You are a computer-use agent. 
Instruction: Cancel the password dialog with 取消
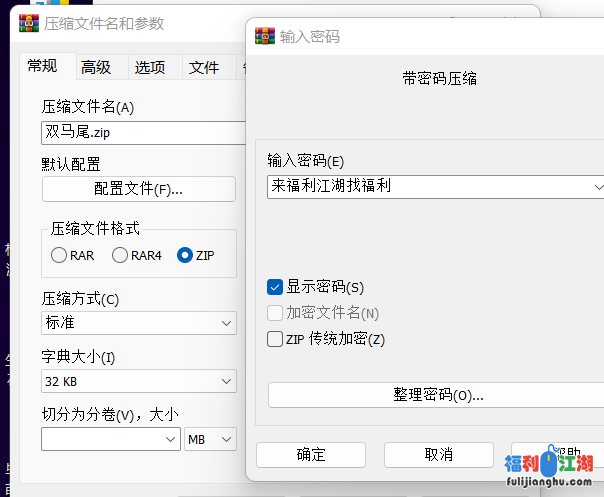439,454
